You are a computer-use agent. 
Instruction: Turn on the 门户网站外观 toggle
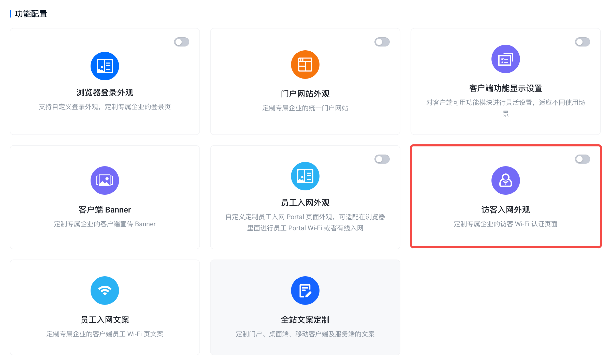pos(382,42)
